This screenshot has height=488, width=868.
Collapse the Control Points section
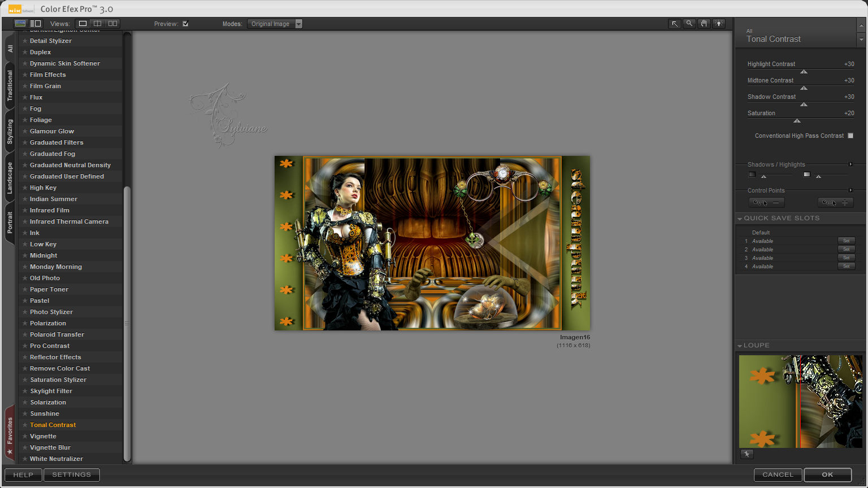point(850,190)
